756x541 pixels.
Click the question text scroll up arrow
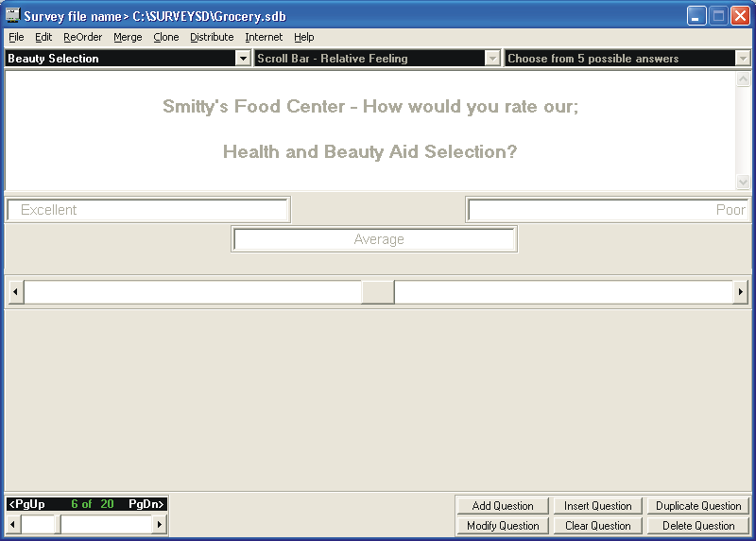(743, 79)
